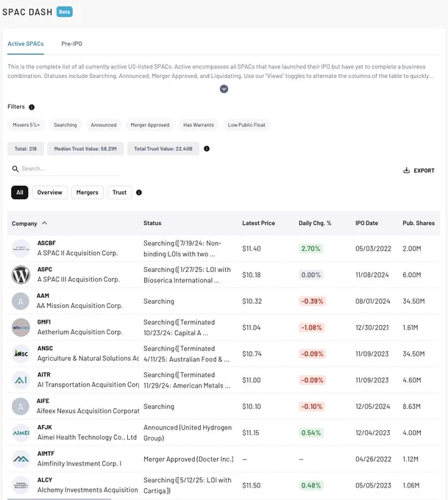Sort by Pub. Shares column header
The image size is (448, 500).
coord(419,224)
